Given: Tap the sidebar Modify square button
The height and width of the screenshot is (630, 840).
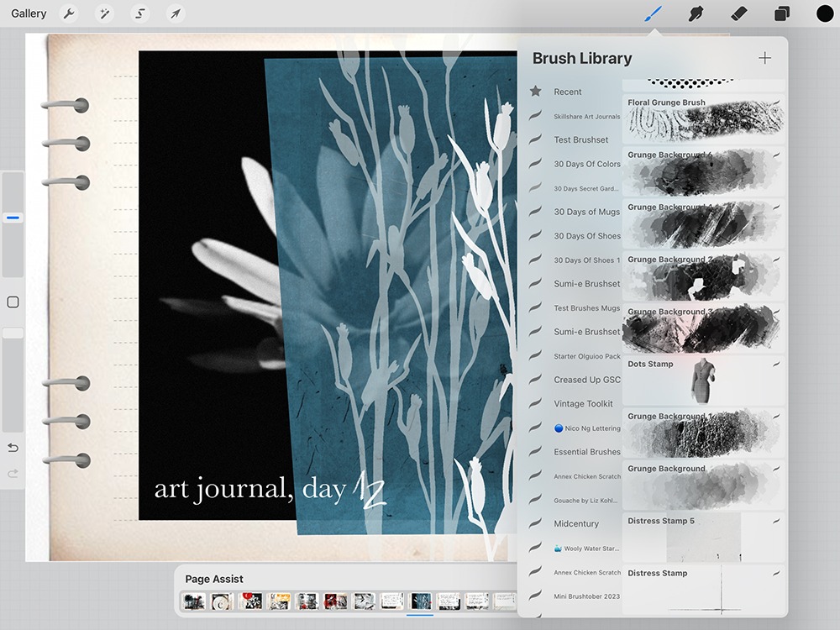Looking at the screenshot, I should [x=13, y=302].
